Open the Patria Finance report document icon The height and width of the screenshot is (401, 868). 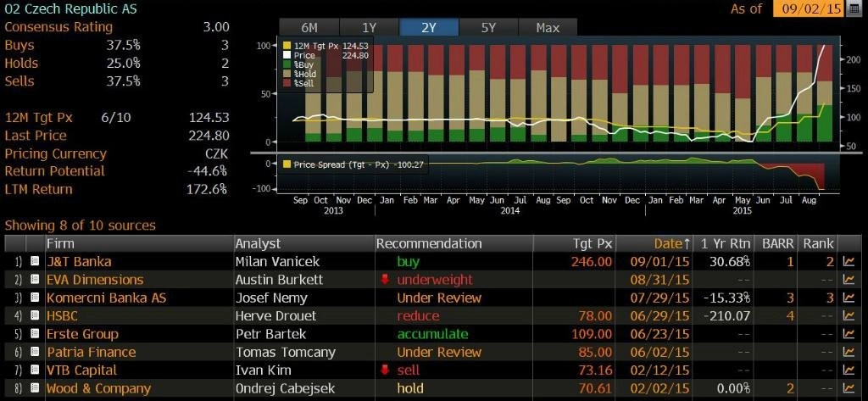tap(35, 353)
